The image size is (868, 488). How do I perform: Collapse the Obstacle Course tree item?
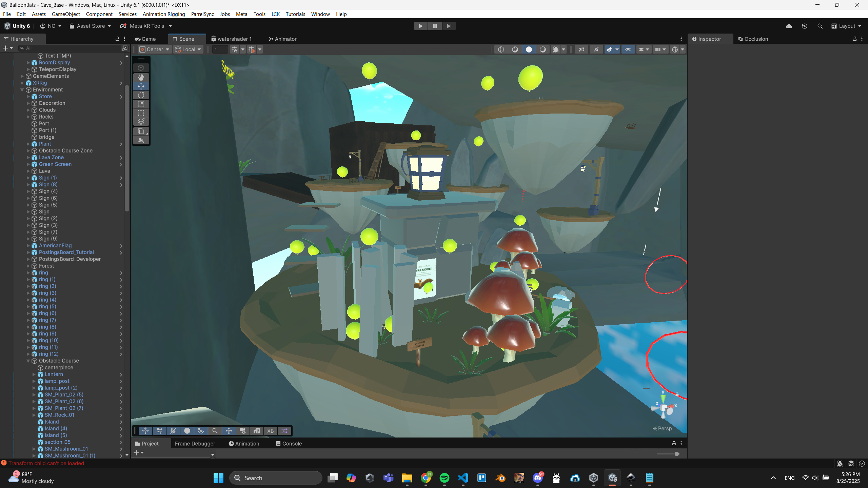pyautogui.click(x=28, y=361)
